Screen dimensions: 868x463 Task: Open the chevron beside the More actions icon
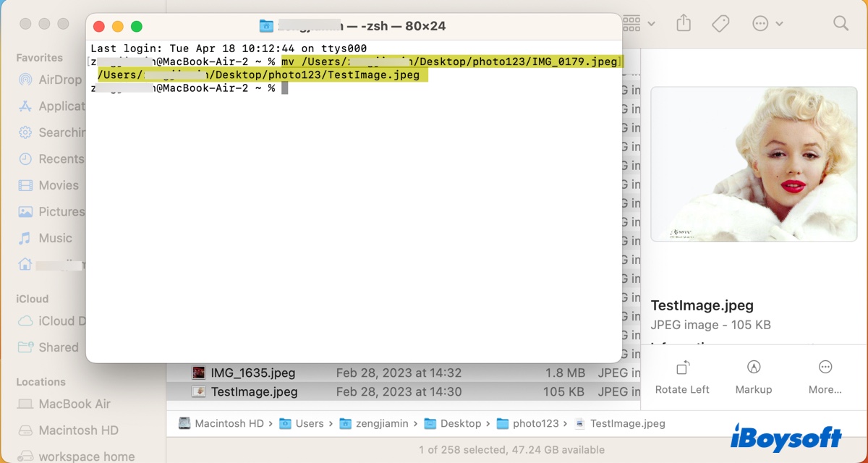coord(779,23)
